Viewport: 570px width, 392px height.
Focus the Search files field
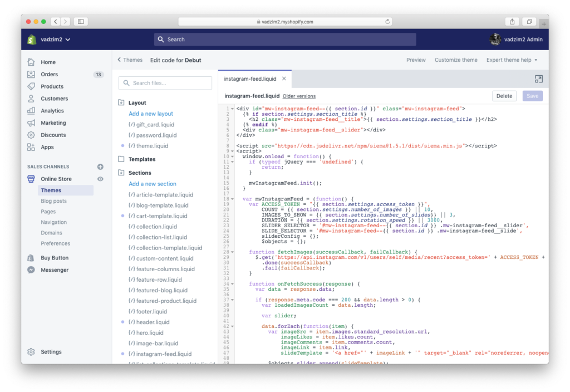click(165, 83)
